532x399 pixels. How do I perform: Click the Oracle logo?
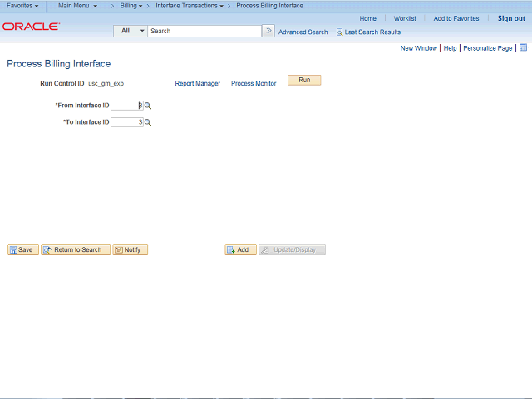pyautogui.click(x=32, y=26)
